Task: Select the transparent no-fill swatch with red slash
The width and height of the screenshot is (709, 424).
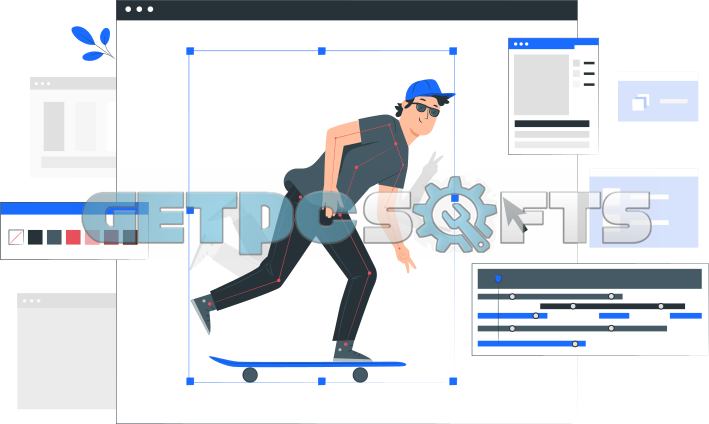Action: (x=16, y=237)
